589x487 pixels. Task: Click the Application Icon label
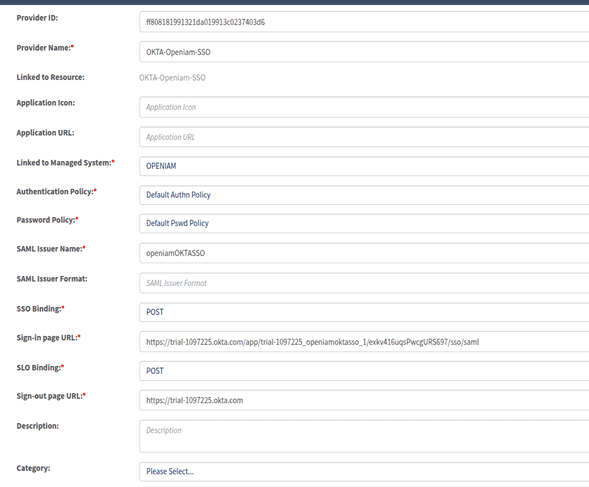point(45,103)
